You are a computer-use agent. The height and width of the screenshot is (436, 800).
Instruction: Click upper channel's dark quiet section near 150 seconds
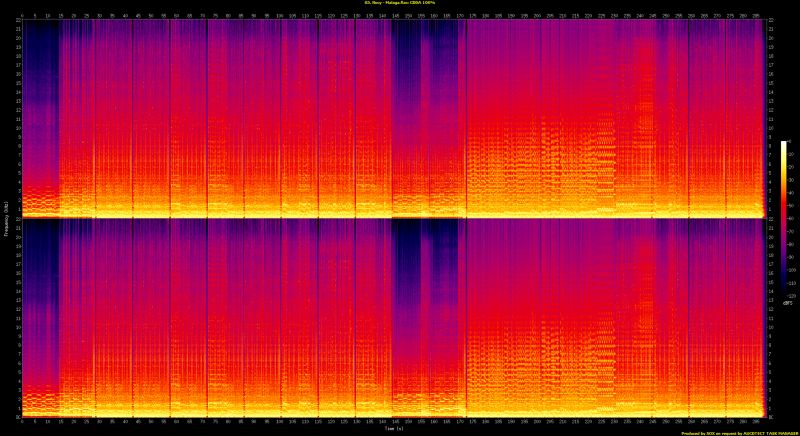click(408, 60)
